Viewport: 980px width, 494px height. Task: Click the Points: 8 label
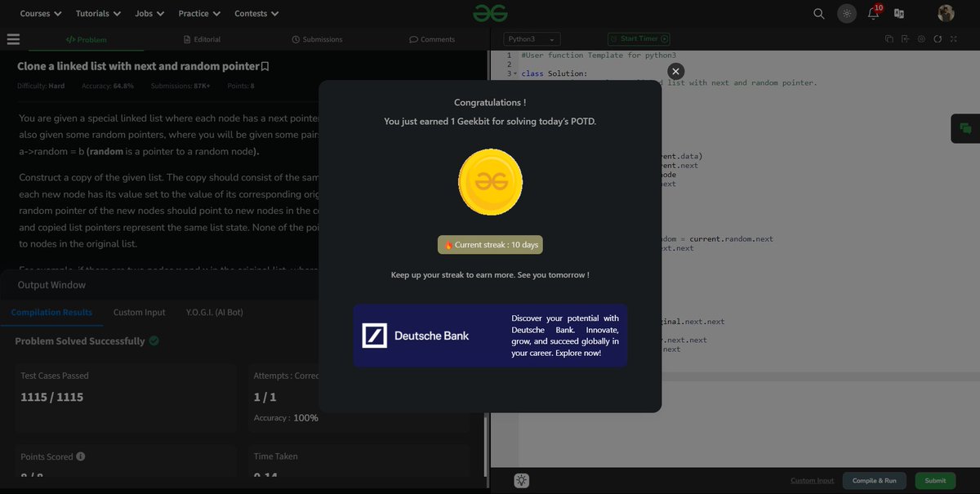(x=240, y=86)
